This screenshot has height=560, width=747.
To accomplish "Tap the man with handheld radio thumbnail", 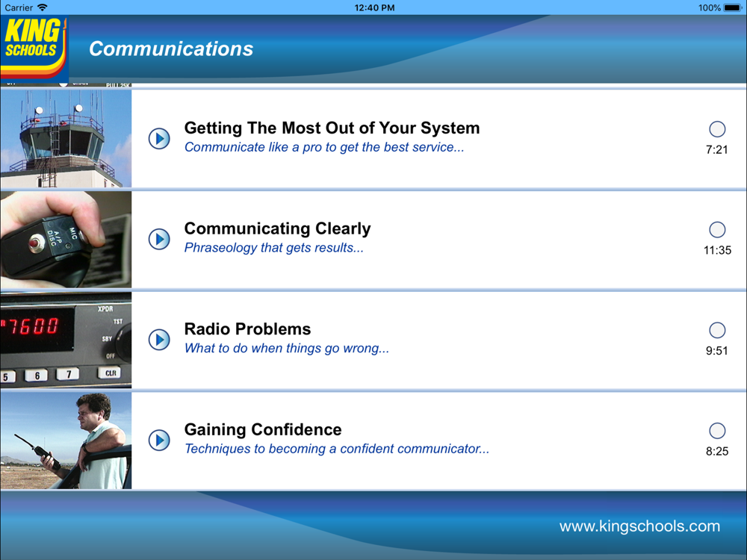I will tap(66, 441).
